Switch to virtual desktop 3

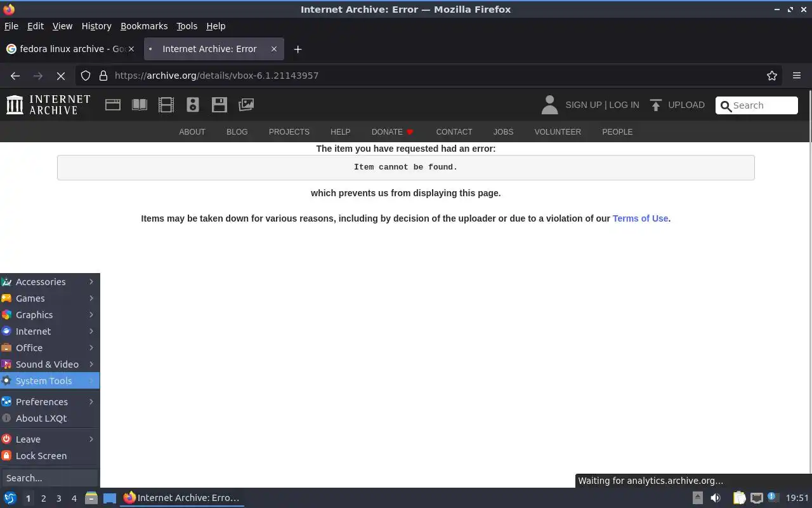coord(58,498)
